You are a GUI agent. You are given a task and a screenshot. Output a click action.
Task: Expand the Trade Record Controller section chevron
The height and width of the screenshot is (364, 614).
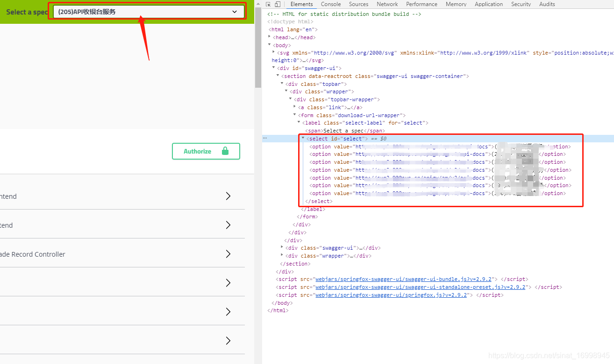pyautogui.click(x=228, y=254)
